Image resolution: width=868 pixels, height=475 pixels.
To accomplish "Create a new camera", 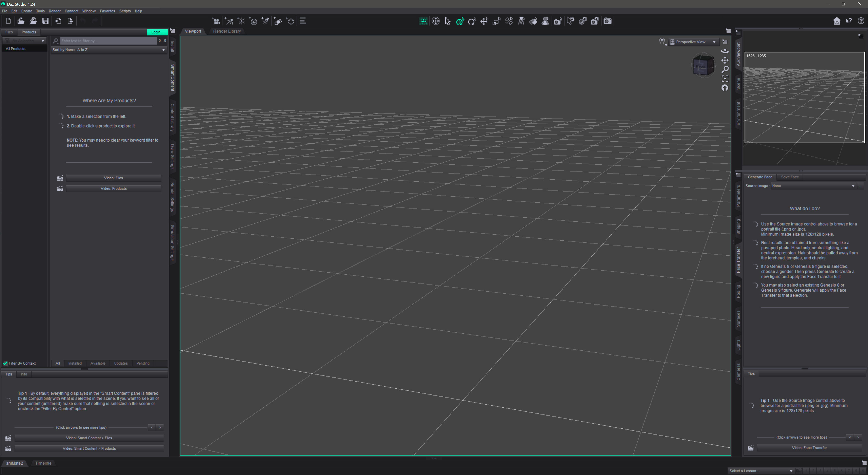I will [x=216, y=21].
